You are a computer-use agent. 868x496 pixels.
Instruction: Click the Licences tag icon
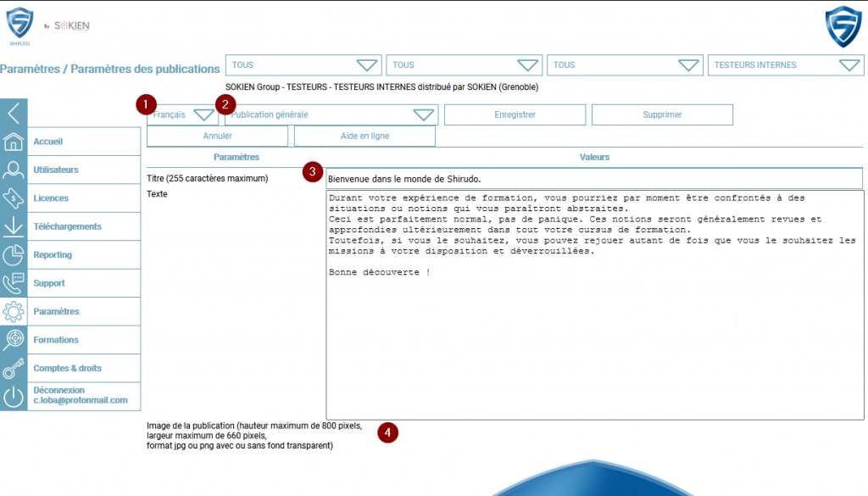point(14,198)
